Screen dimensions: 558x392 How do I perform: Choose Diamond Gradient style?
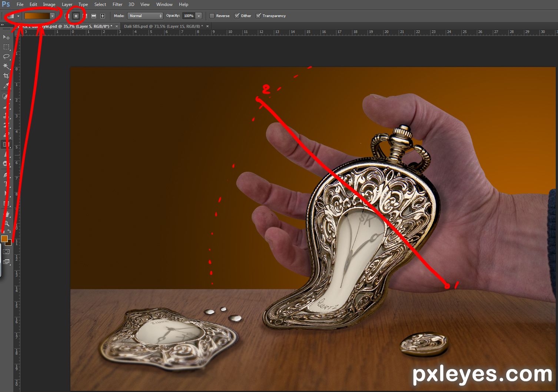(103, 16)
